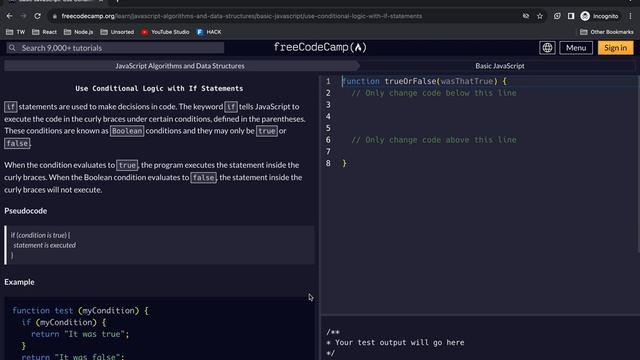The width and height of the screenshot is (640, 360).
Task: Open JavaScript Algorithms and Data Structures breadcrumb
Action: (x=180, y=66)
